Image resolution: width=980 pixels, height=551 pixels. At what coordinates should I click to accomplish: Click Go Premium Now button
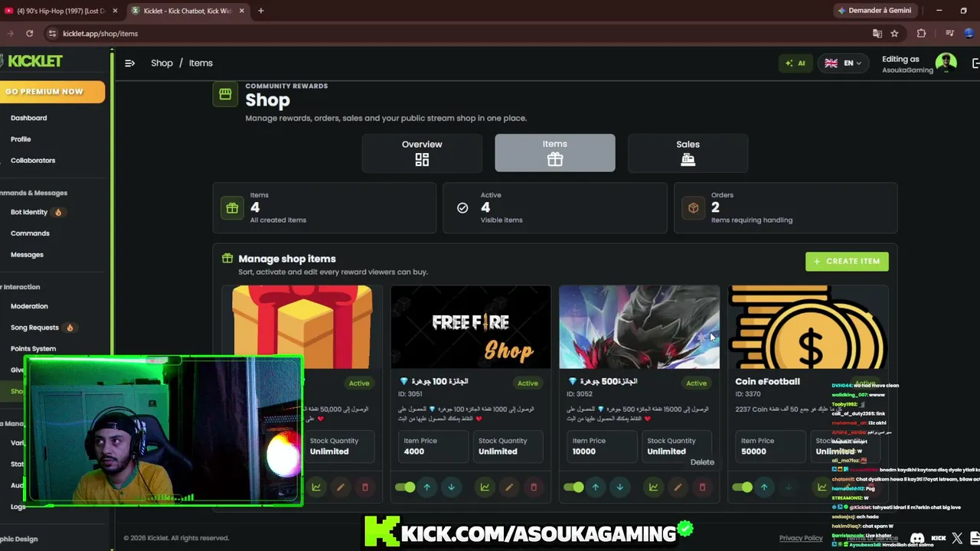coord(51,91)
